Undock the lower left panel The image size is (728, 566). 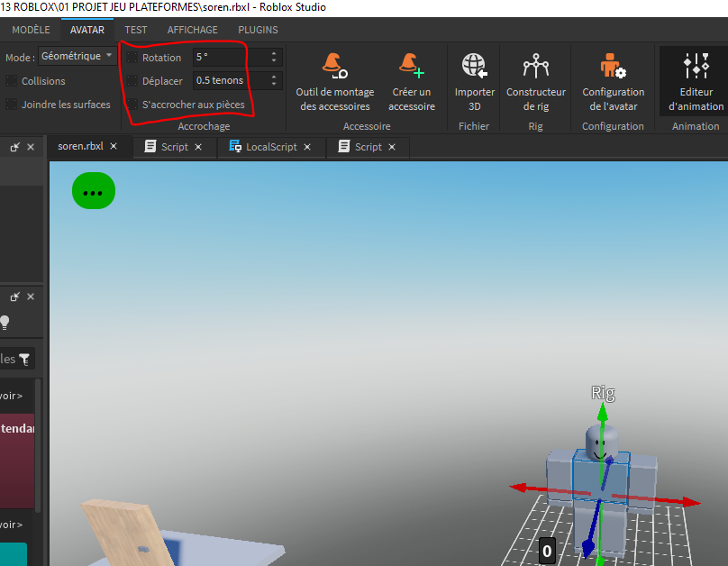point(14,297)
